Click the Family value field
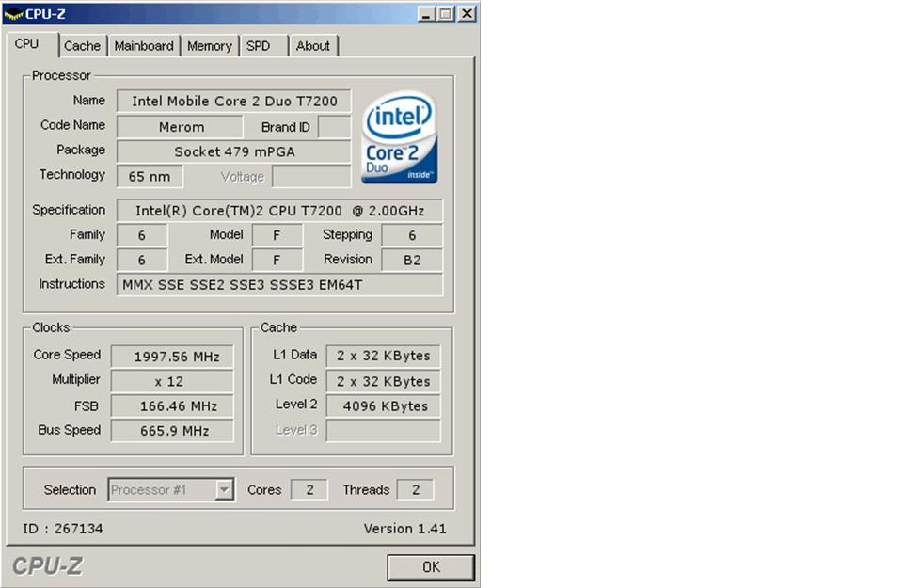This screenshot has width=903, height=588. (x=142, y=235)
